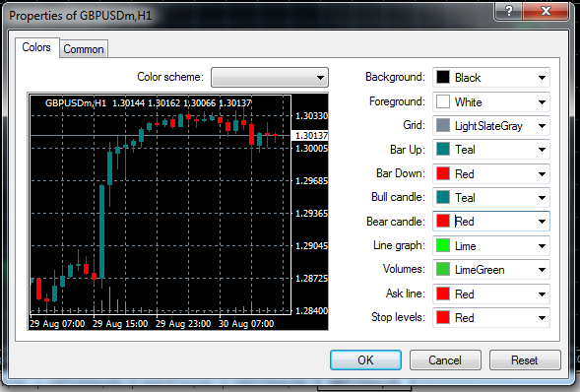Confirm changes with the OK button
The height and width of the screenshot is (392, 580).
365,360
